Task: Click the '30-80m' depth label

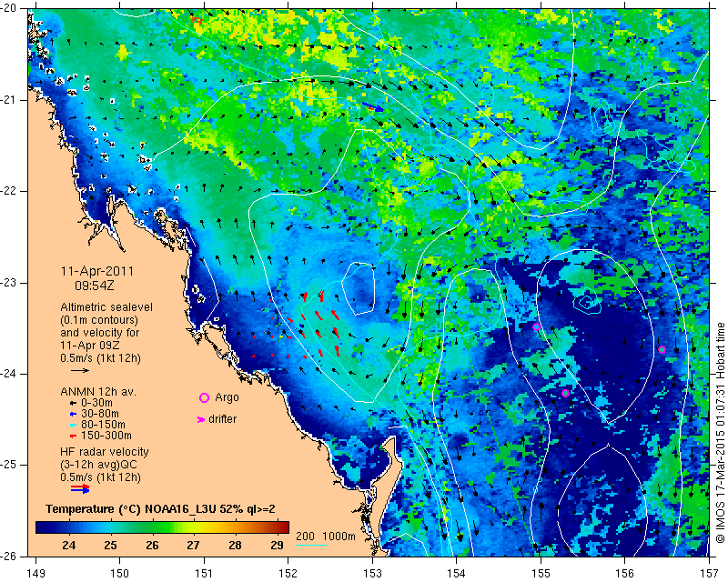Action: (99, 414)
